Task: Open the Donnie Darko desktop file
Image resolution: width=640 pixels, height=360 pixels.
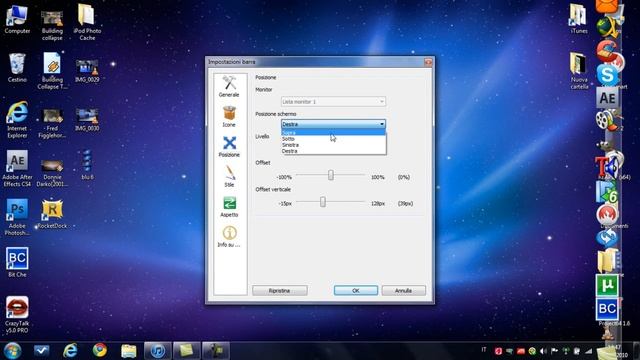Action: tap(52, 172)
